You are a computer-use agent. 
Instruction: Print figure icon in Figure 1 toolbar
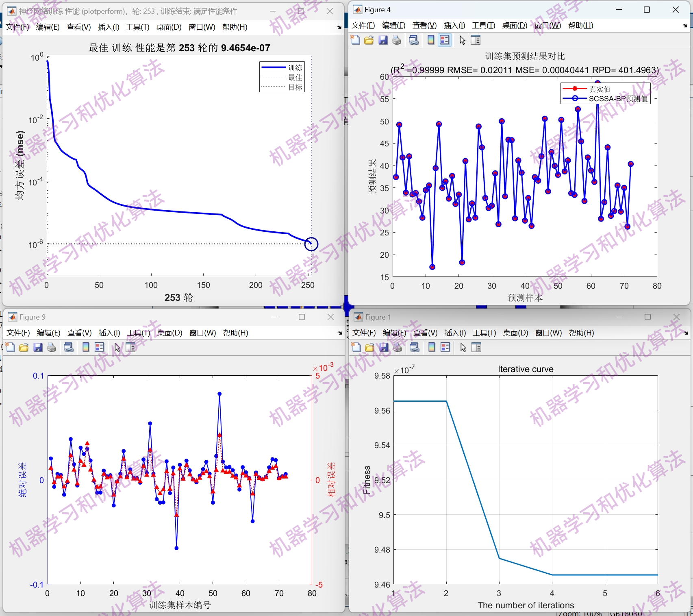click(398, 347)
